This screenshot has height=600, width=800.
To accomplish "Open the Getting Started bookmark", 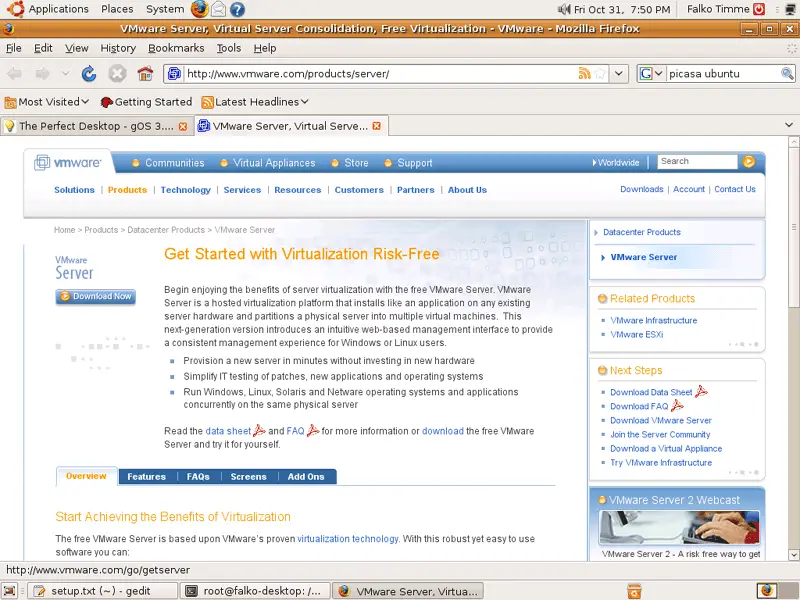I will [146, 102].
